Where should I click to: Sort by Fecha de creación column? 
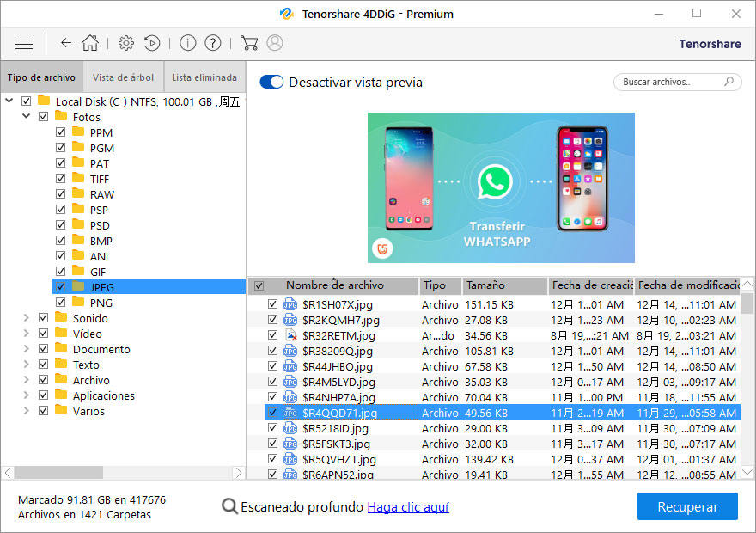coord(591,285)
